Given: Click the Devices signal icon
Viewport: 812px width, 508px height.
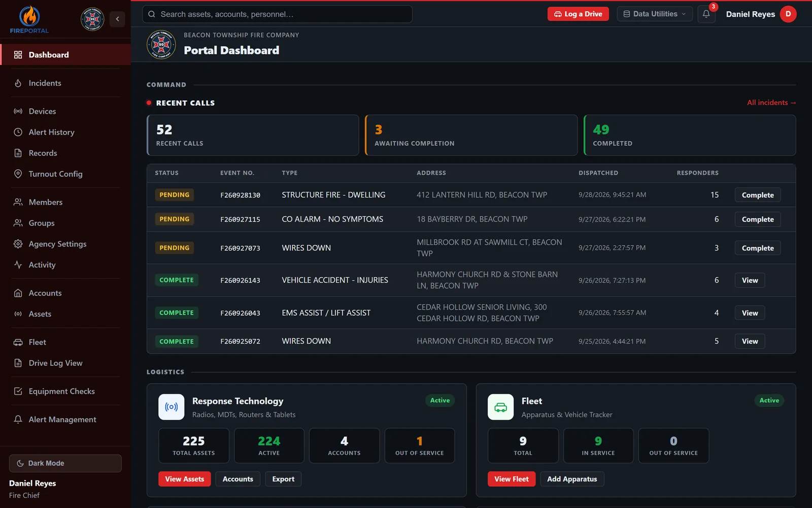Looking at the screenshot, I should click(x=18, y=111).
